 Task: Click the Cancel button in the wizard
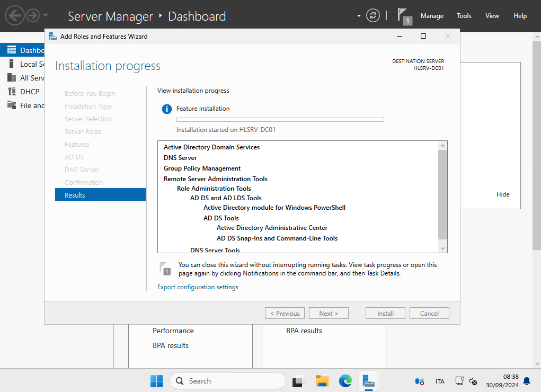(429, 313)
